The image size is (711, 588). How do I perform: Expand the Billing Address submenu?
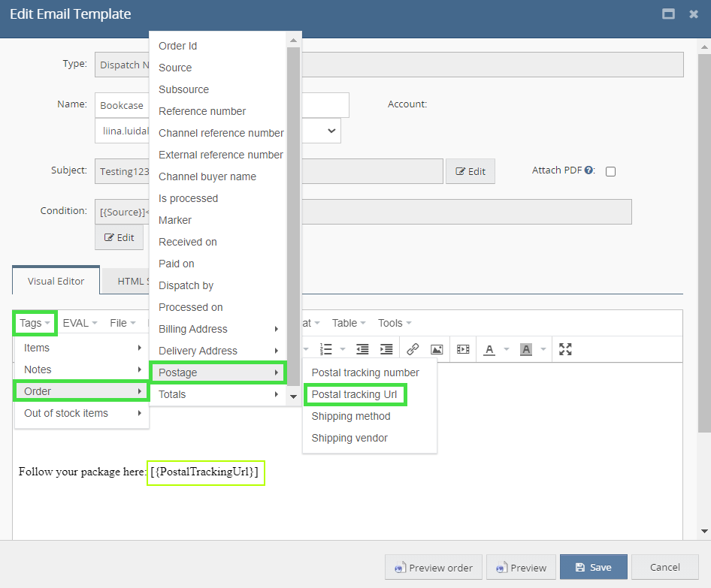218,329
